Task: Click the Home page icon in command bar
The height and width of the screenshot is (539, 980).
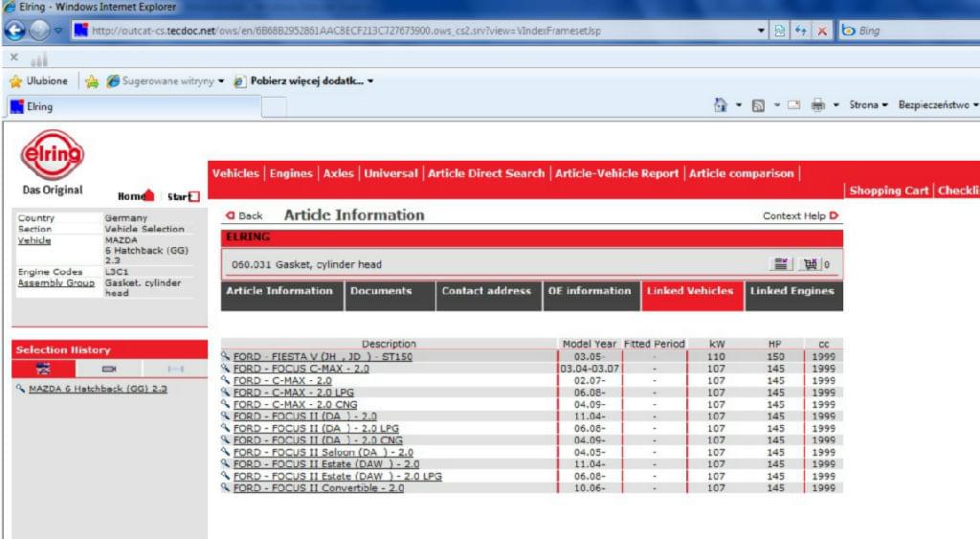Action: [x=721, y=105]
